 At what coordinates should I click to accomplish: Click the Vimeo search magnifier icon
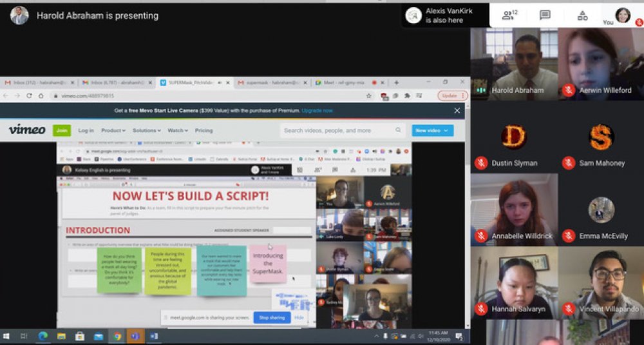coord(398,130)
